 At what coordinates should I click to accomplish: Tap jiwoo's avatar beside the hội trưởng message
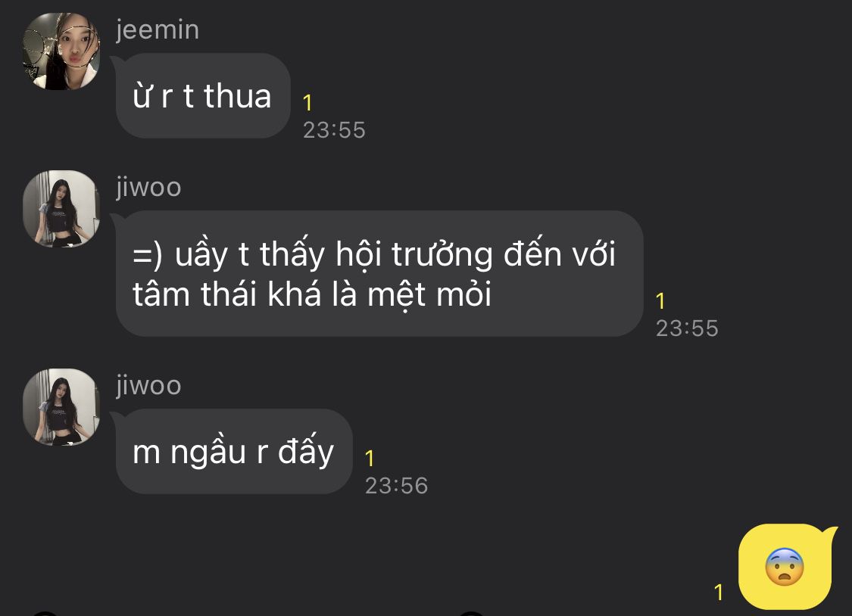click(x=61, y=209)
